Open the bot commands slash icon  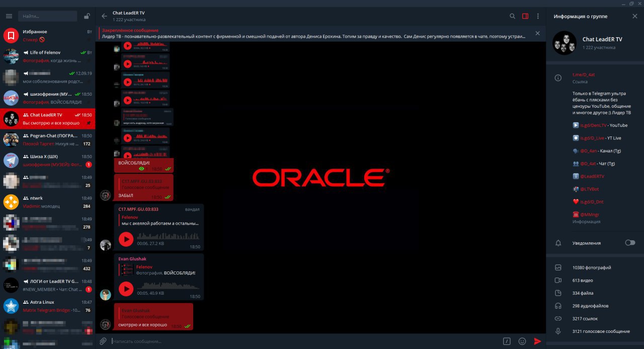coord(507,341)
